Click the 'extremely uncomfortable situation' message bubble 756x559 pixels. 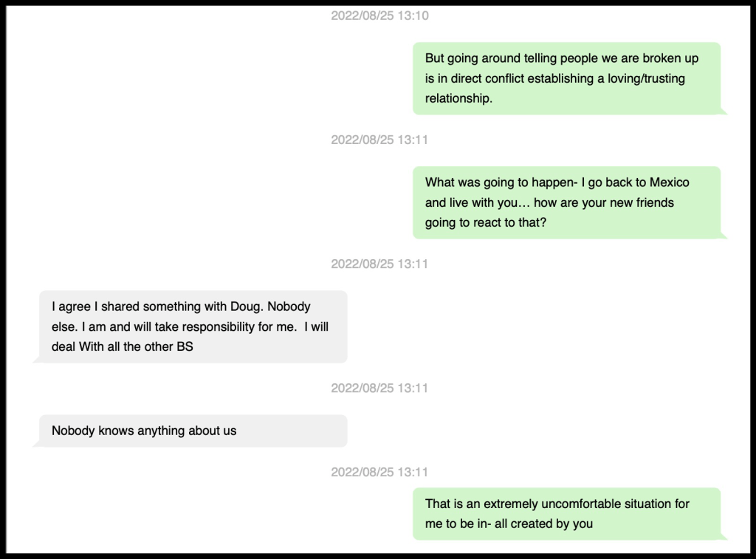[566, 514]
